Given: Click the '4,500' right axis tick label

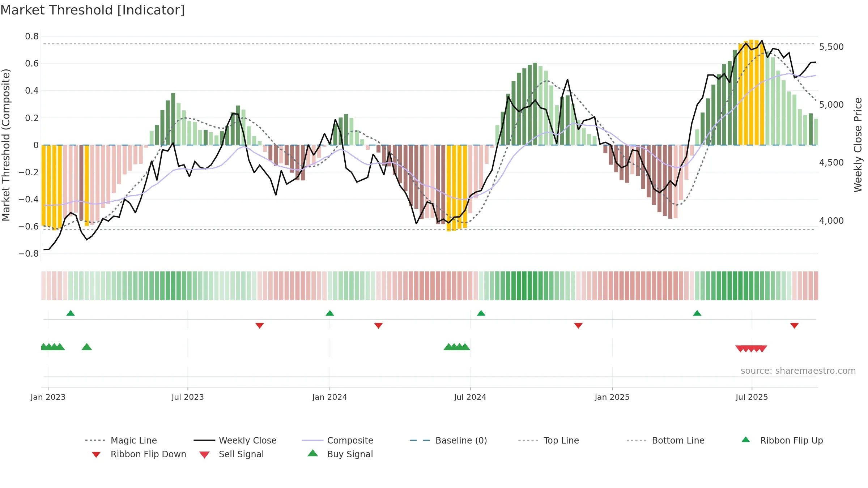Looking at the screenshot, I should (x=831, y=163).
